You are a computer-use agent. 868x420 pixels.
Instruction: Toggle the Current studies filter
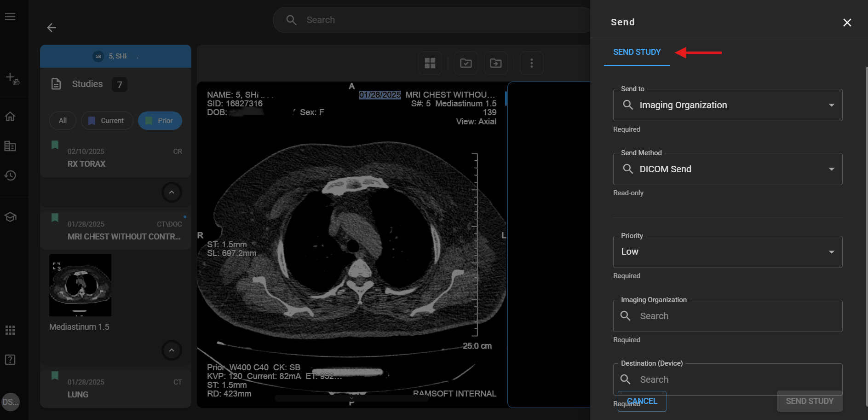tap(107, 121)
